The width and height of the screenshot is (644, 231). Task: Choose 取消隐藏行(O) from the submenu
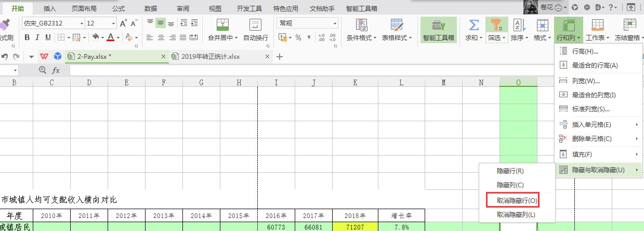coord(517,200)
